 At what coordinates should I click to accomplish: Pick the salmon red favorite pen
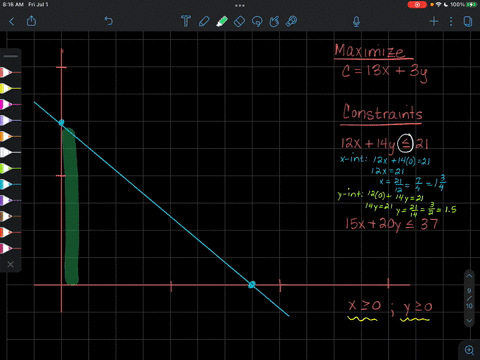(x=10, y=72)
